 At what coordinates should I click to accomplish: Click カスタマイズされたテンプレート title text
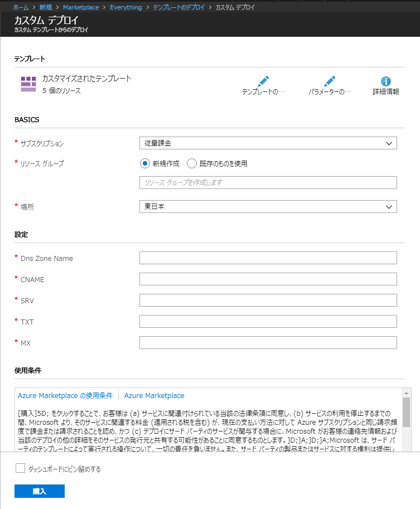pos(86,79)
